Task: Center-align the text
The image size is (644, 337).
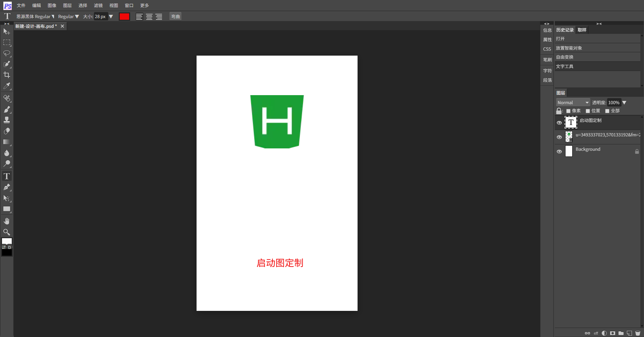Action: (x=149, y=17)
